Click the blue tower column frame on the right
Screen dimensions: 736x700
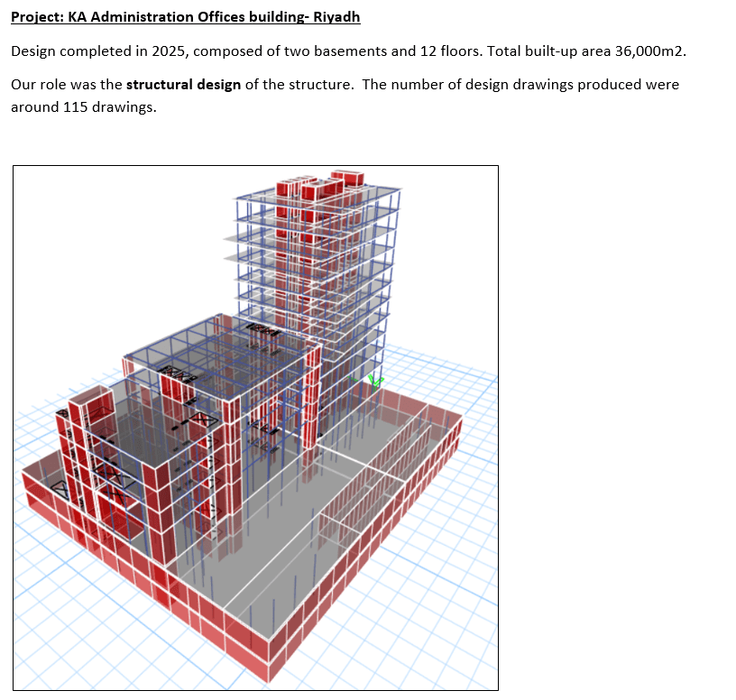pos(383,271)
